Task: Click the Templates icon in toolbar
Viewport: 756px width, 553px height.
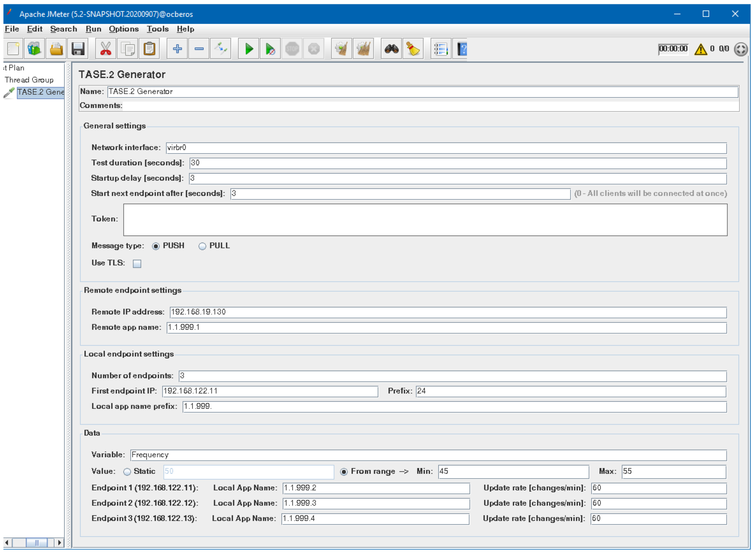Action: pos(34,49)
